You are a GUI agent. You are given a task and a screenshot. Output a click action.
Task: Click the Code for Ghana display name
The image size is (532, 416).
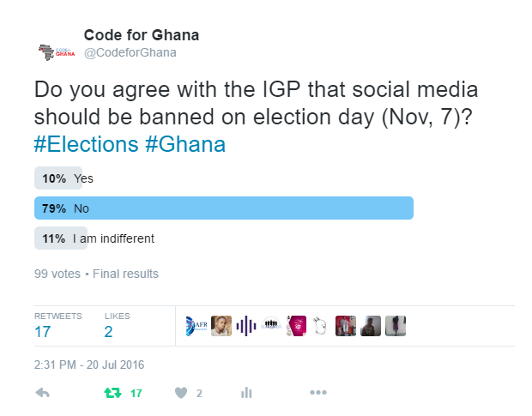click(141, 35)
